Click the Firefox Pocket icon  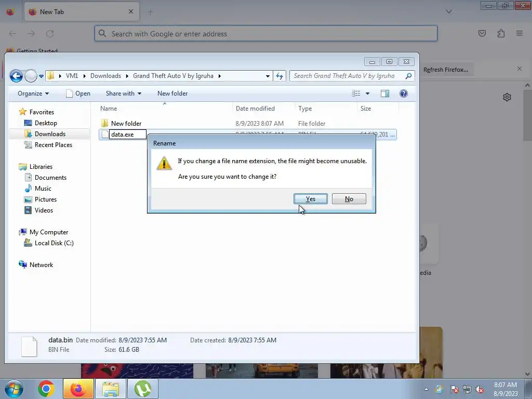tap(482, 33)
